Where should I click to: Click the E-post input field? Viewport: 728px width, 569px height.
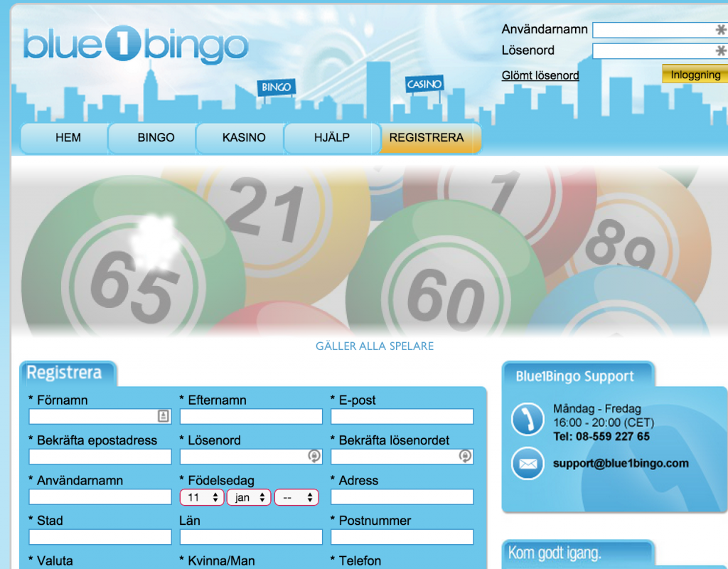tap(402, 416)
